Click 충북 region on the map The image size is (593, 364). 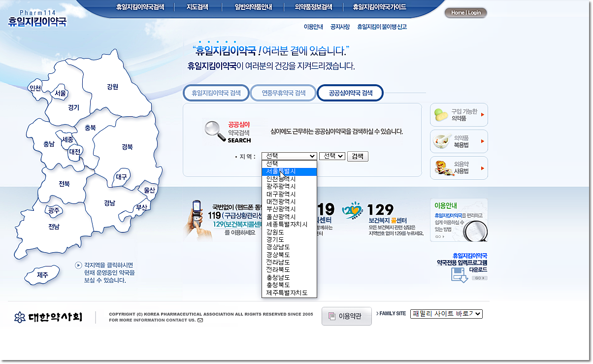pyautogui.click(x=90, y=128)
